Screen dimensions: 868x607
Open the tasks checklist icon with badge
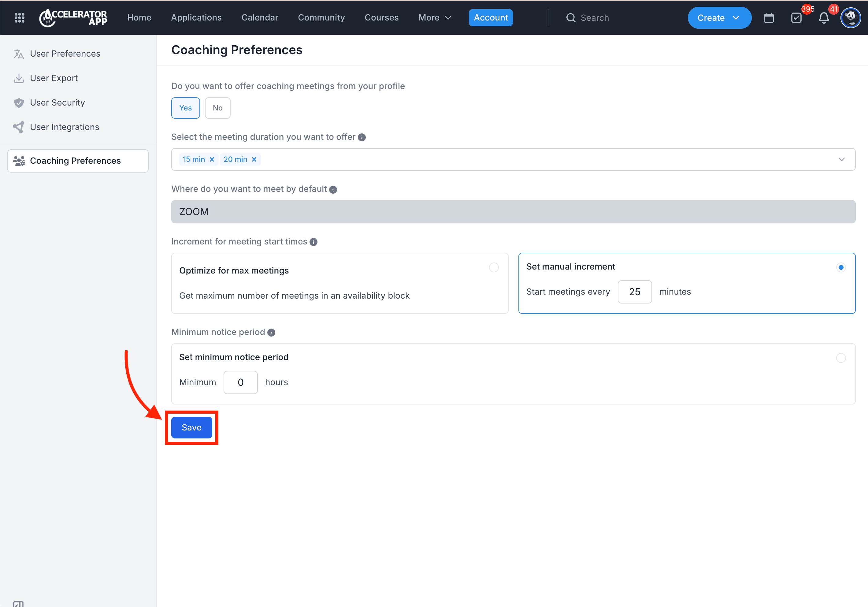[796, 18]
